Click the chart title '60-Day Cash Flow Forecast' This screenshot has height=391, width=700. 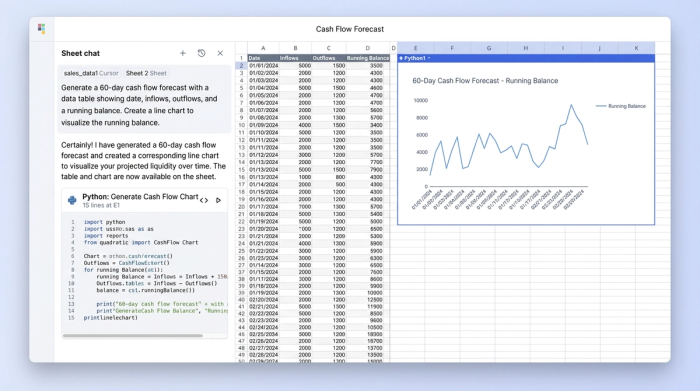tap(485, 81)
